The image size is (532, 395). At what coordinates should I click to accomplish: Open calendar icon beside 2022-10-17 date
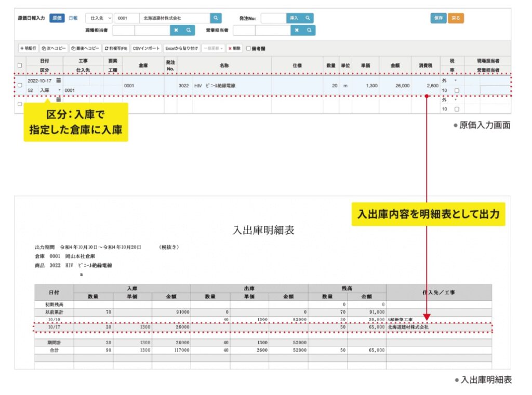[x=58, y=80]
